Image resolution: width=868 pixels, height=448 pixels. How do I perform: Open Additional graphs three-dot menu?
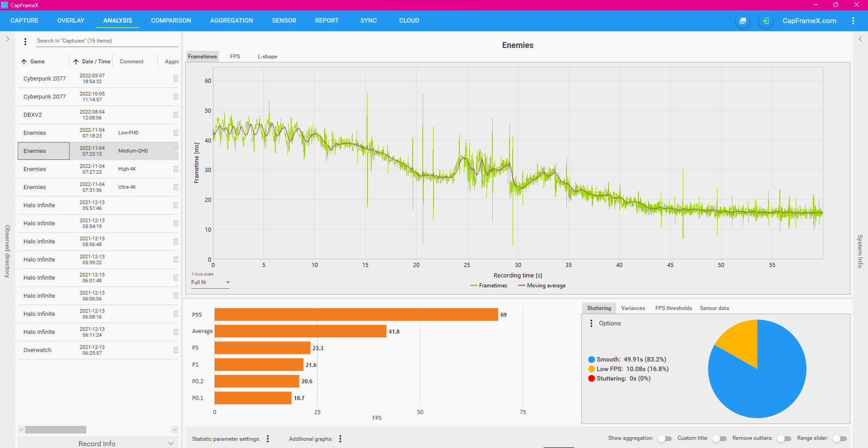coord(340,438)
